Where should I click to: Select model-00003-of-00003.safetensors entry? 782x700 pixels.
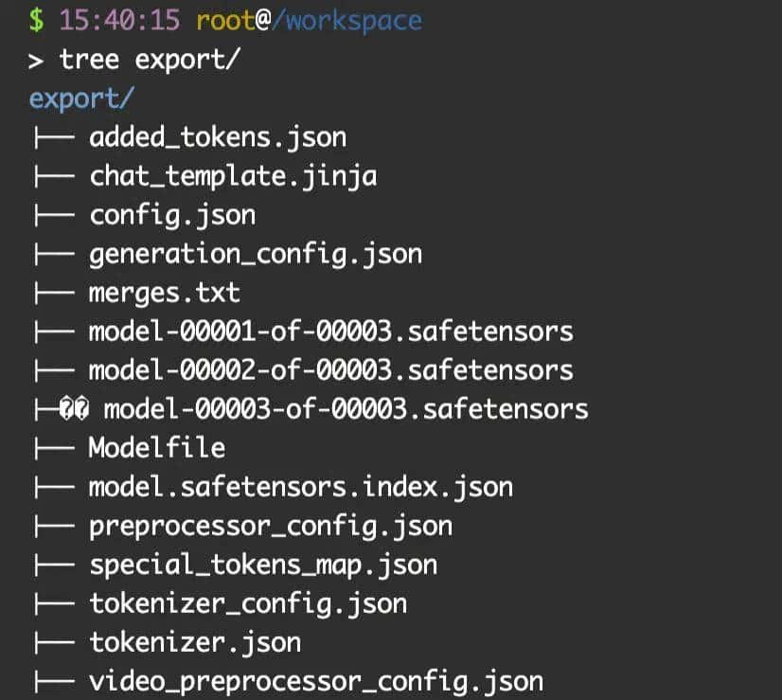[x=346, y=409]
